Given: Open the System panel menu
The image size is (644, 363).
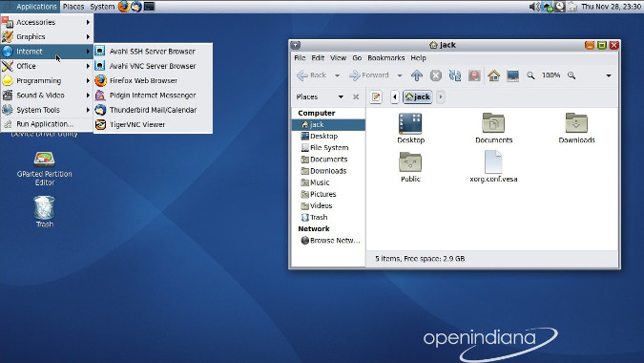Looking at the screenshot, I should 102,7.
